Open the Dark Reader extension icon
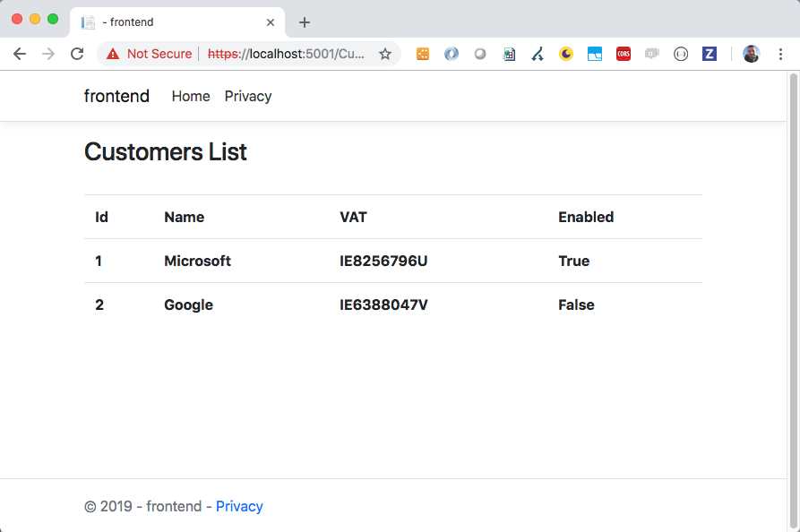 tap(566, 54)
